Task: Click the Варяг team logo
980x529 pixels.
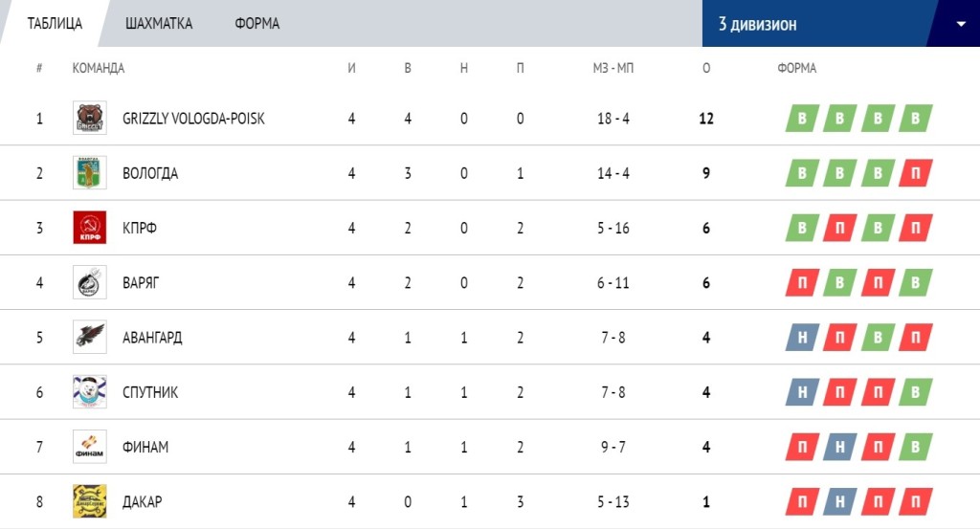Action: pyautogui.click(x=89, y=282)
